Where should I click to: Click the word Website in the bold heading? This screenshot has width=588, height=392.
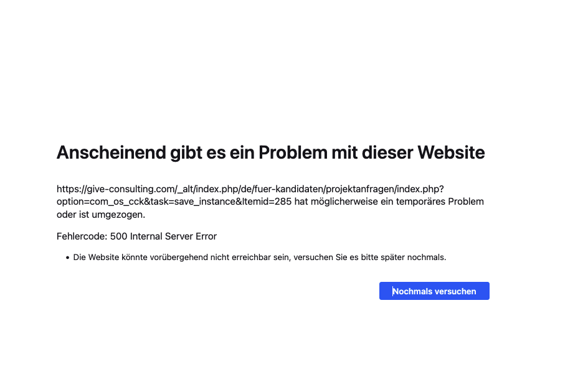click(x=451, y=152)
